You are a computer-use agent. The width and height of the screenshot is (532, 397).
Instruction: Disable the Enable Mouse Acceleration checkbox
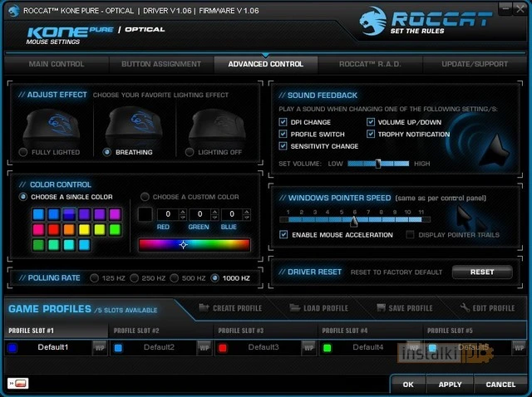tap(283, 235)
